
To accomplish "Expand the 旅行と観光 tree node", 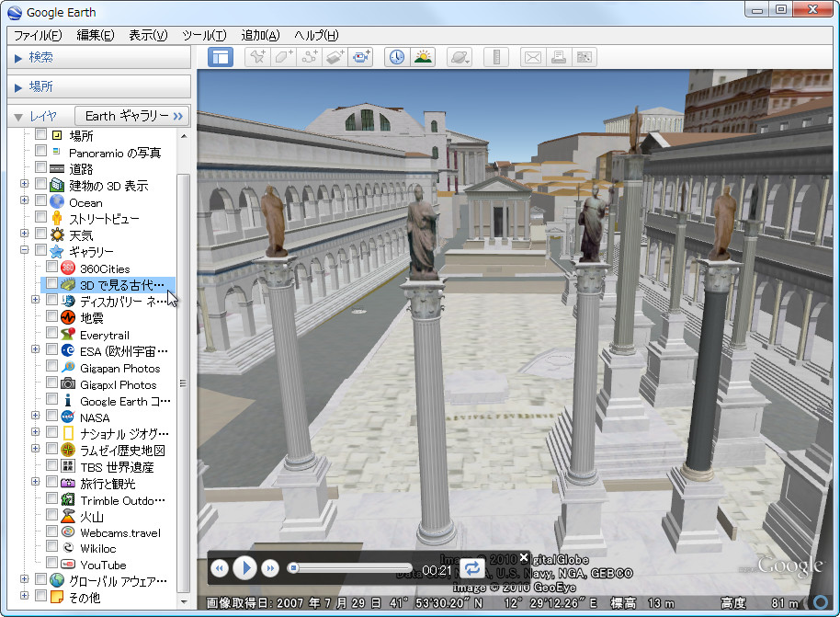I will pos(35,482).
